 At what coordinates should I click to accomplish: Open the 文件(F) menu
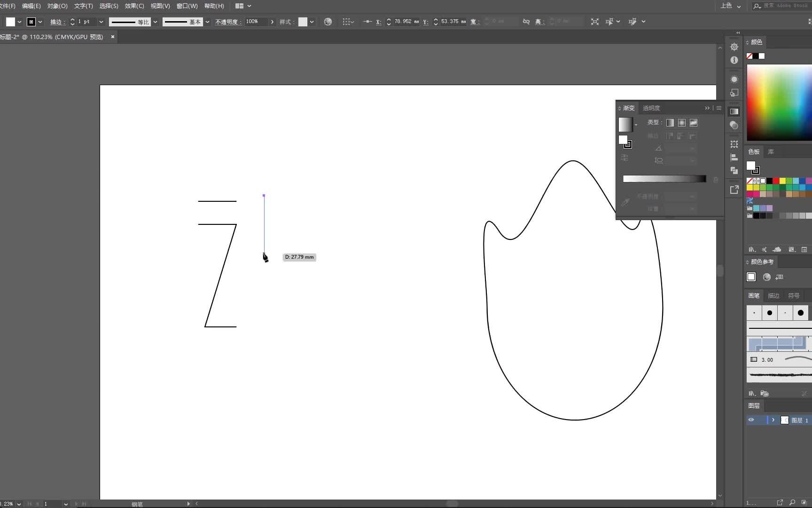[x=8, y=6]
